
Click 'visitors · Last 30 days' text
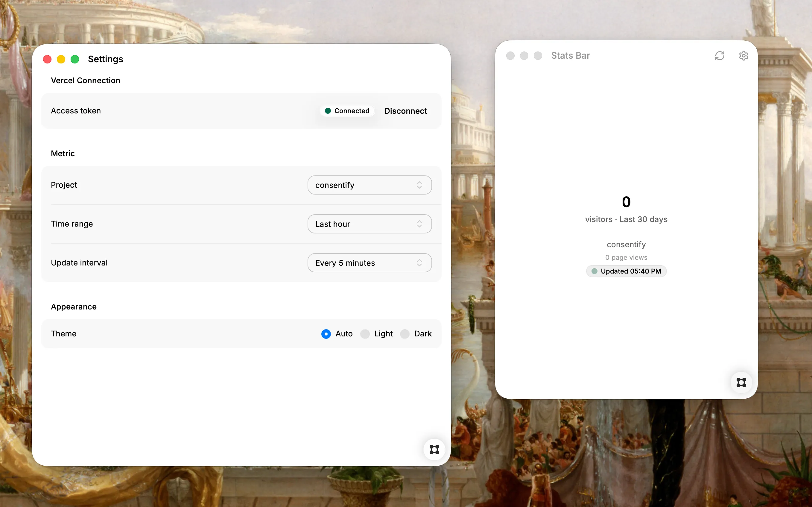626,219
